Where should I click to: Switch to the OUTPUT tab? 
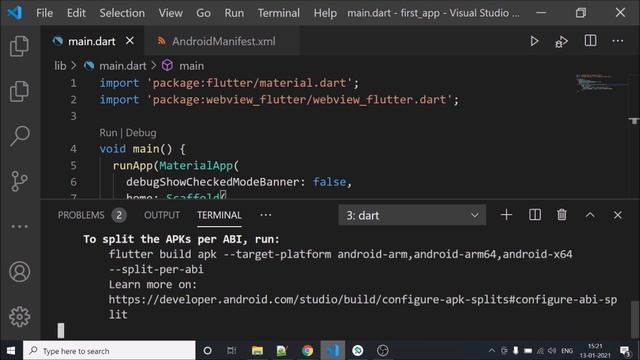tap(162, 215)
